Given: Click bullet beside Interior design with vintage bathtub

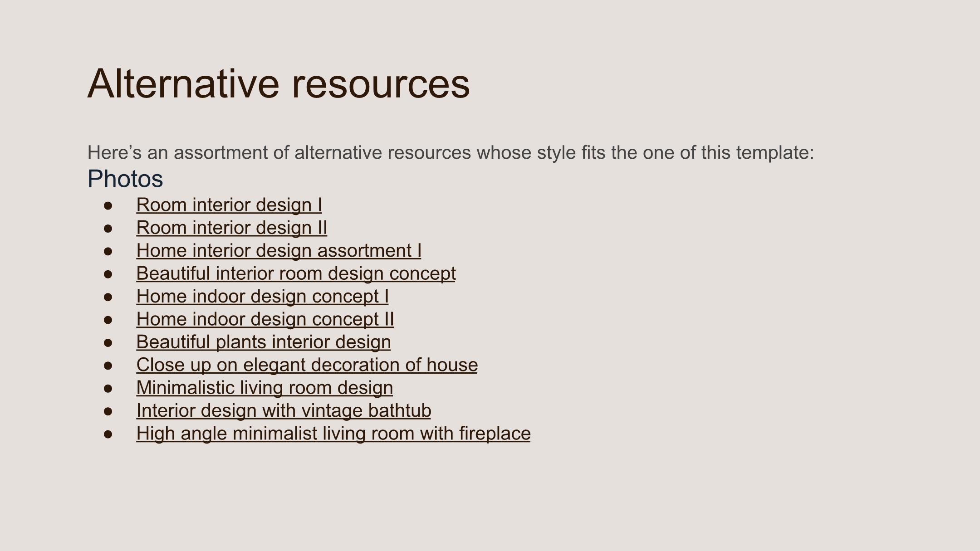Looking at the screenshot, I should click(108, 411).
